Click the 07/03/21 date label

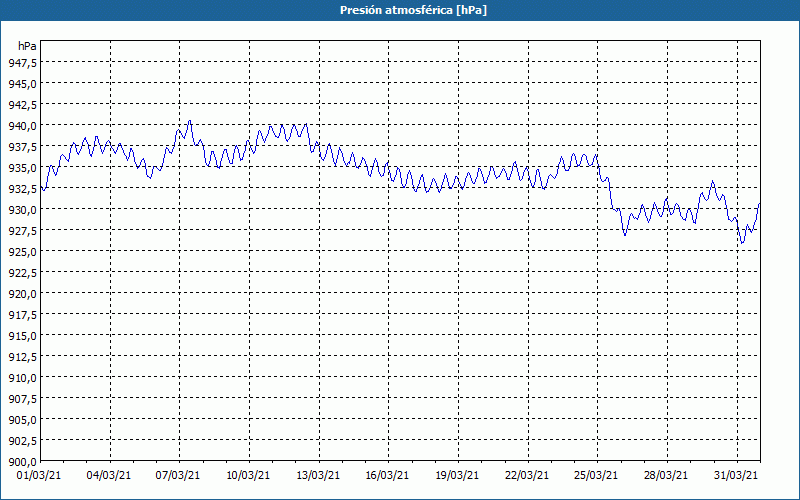click(178, 475)
